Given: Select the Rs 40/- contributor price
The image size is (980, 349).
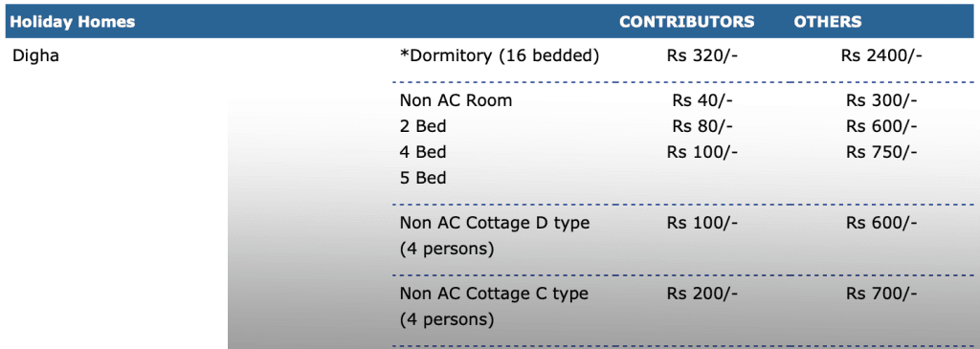Looking at the screenshot, I should click(702, 100).
